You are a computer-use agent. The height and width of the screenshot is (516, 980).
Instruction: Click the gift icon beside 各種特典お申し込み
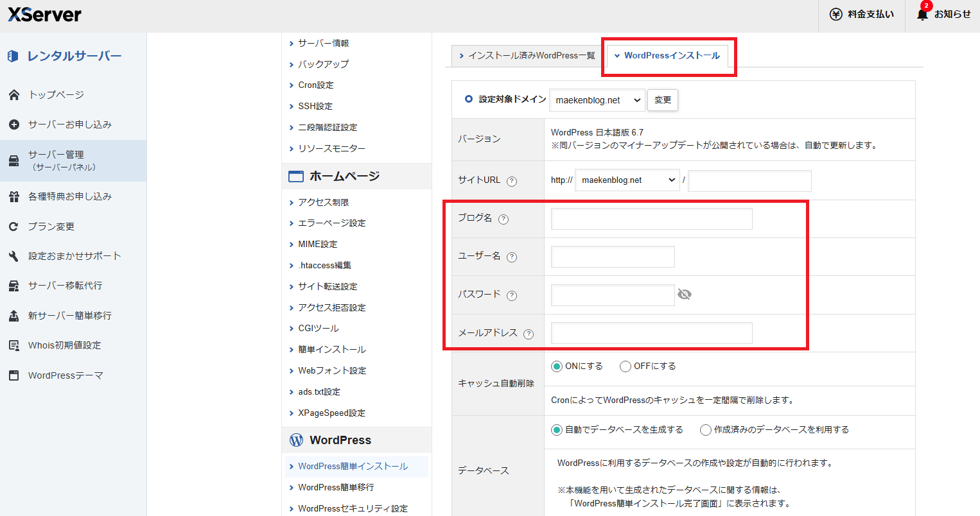pos(14,196)
